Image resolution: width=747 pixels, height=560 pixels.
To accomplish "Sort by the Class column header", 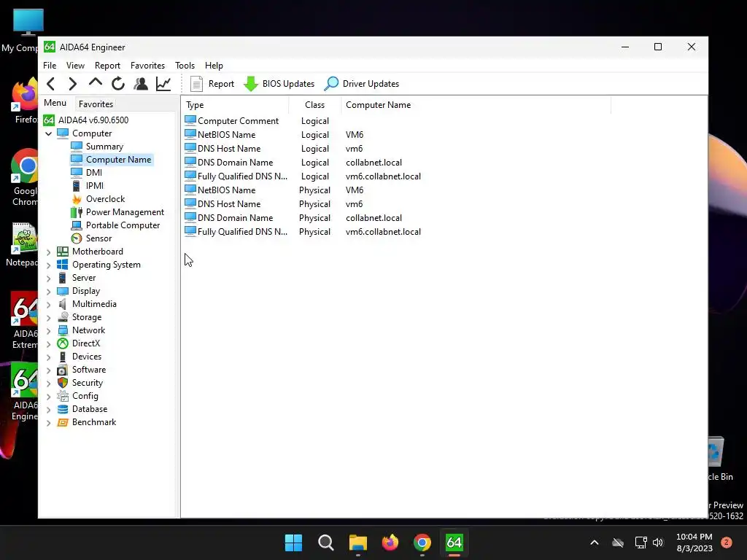I will 315,105.
